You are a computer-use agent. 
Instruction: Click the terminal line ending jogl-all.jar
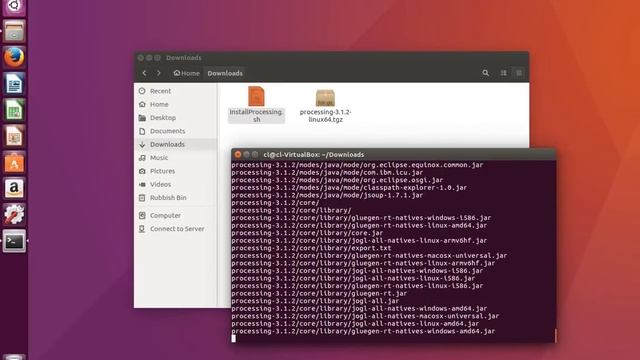(315, 301)
